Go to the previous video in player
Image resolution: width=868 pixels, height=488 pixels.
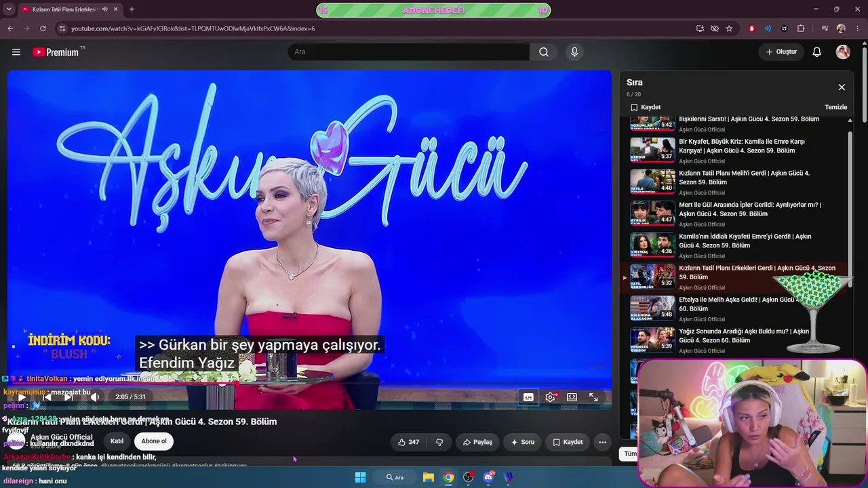46,397
